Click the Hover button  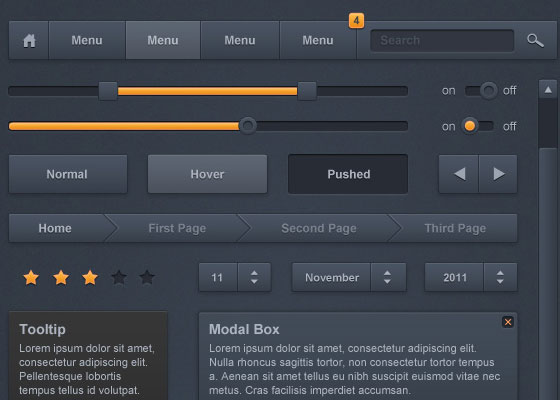click(208, 174)
